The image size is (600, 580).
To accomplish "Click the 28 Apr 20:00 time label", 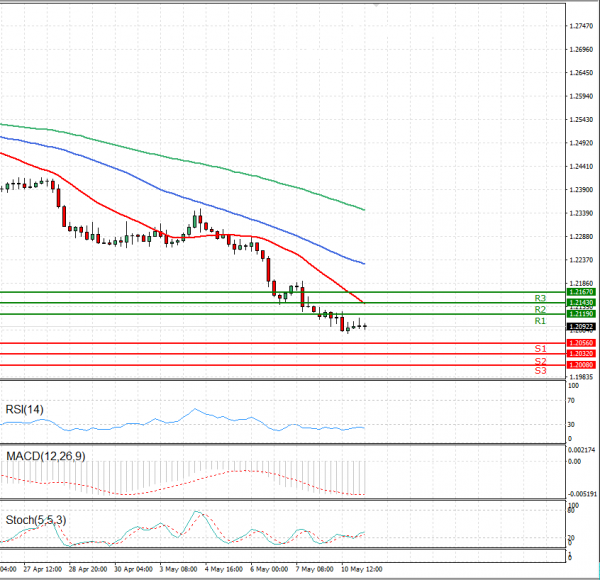I will [88, 569].
